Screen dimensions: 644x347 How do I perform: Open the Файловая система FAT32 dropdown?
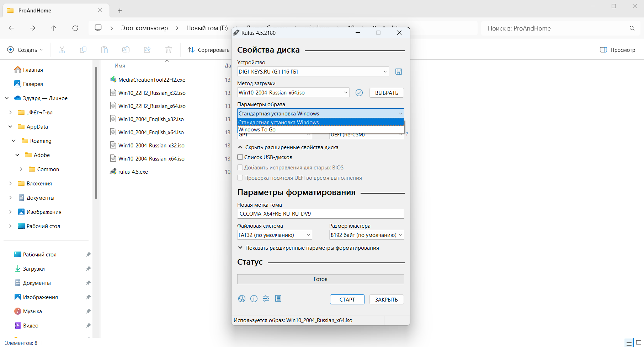point(274,235)
